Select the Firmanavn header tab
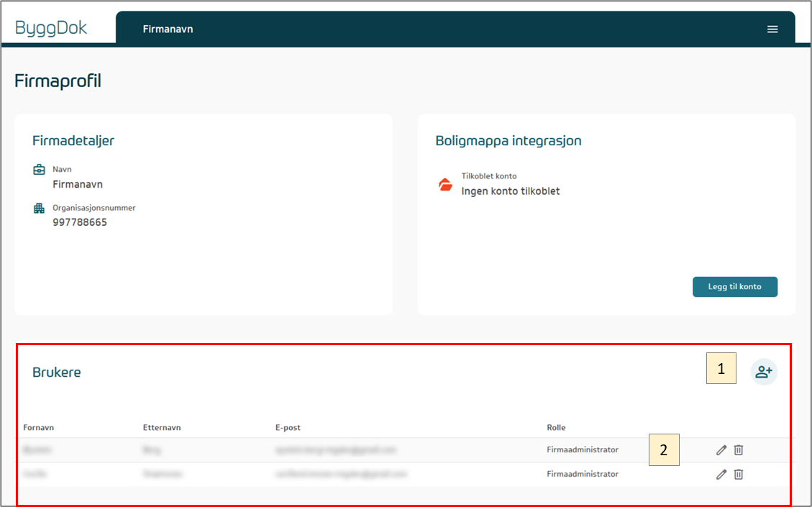The height and width of the screenshot is (507, 812). [168, 29]
